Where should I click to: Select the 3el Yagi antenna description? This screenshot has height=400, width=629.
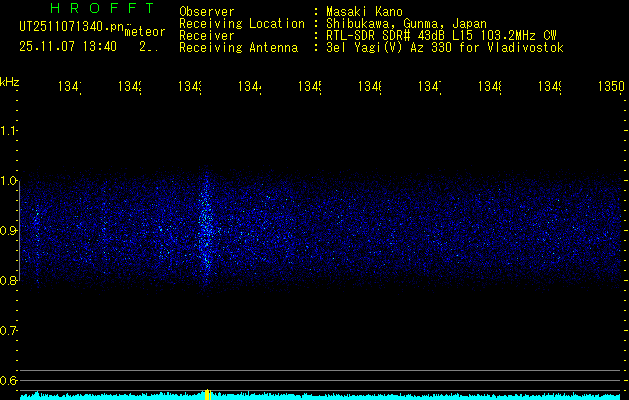coord(444,47)
